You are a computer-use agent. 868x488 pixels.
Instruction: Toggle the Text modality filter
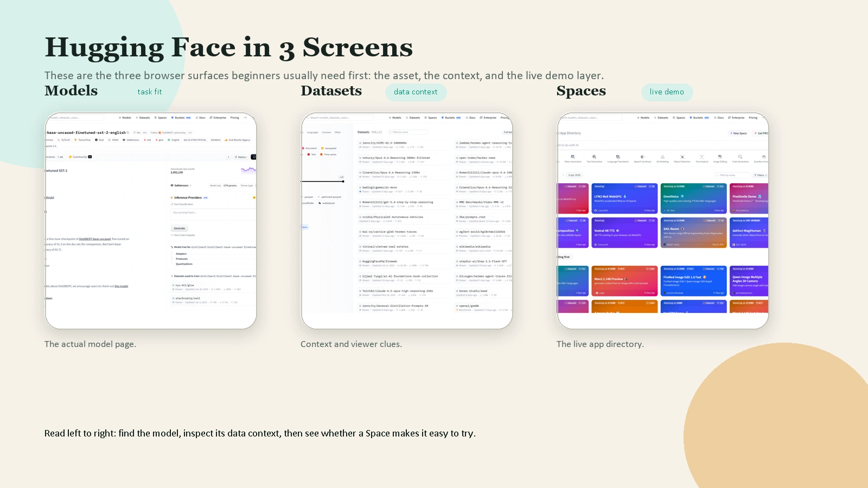311,155
